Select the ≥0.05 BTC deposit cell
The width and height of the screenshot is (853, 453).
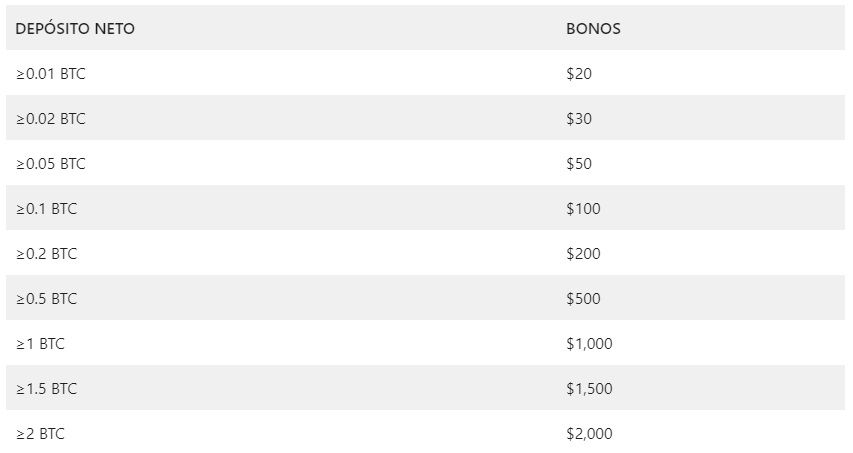[51, 164]
